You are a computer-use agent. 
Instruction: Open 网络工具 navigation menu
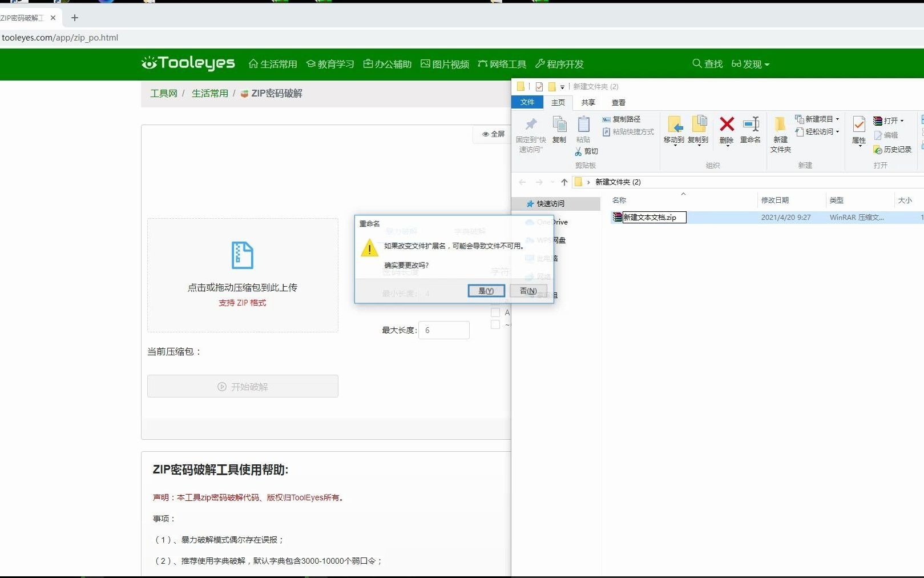pyautogui.click(x=502, y=64)
